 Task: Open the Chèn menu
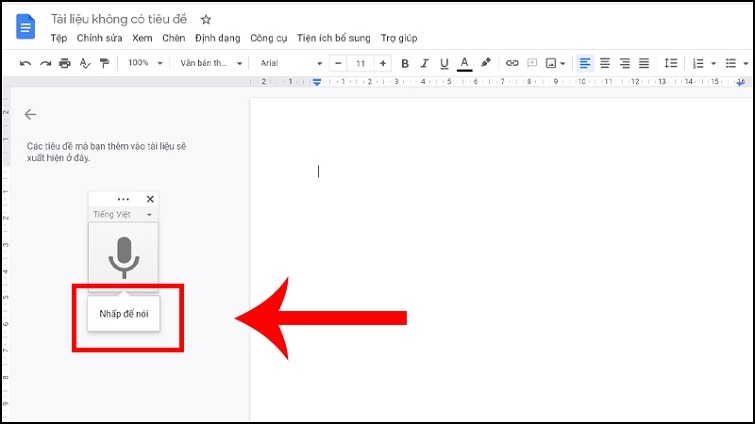click(x=173, y=38)
